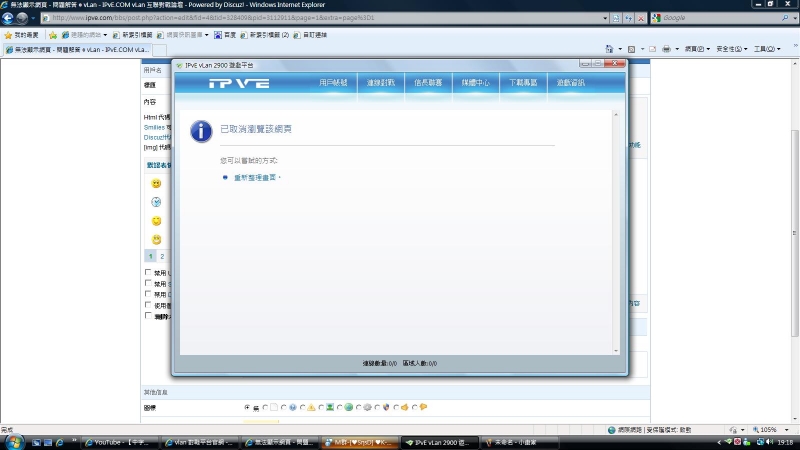Click the volume icon in the system tray
The height and width of the screenshot is (450, 800).
769,442
